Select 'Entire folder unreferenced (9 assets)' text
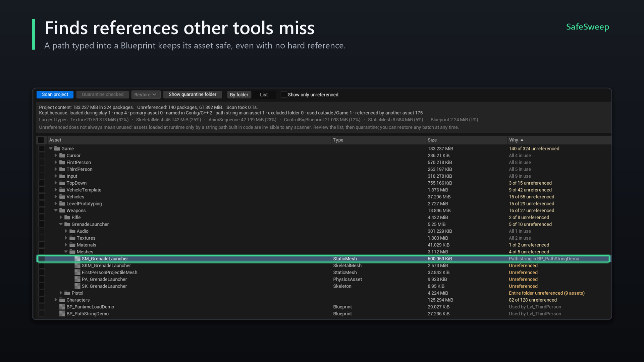Image resolution: width=644 pixels, height=362 pixels. [547, 293]
